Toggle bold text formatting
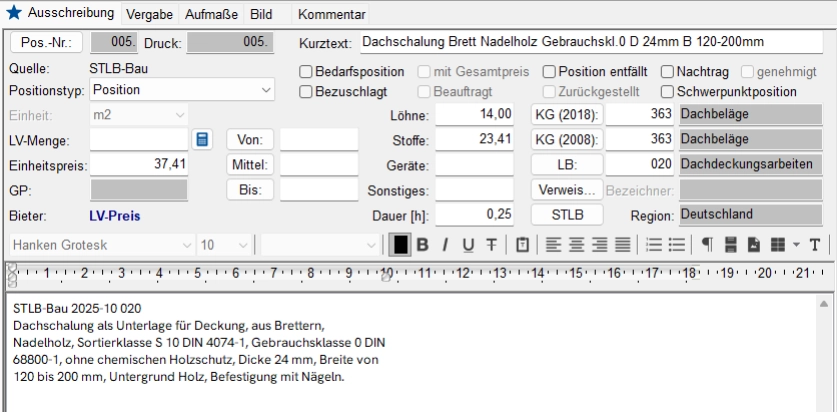Viewport: 837px width, 412px height. click(x=422, y=245)
